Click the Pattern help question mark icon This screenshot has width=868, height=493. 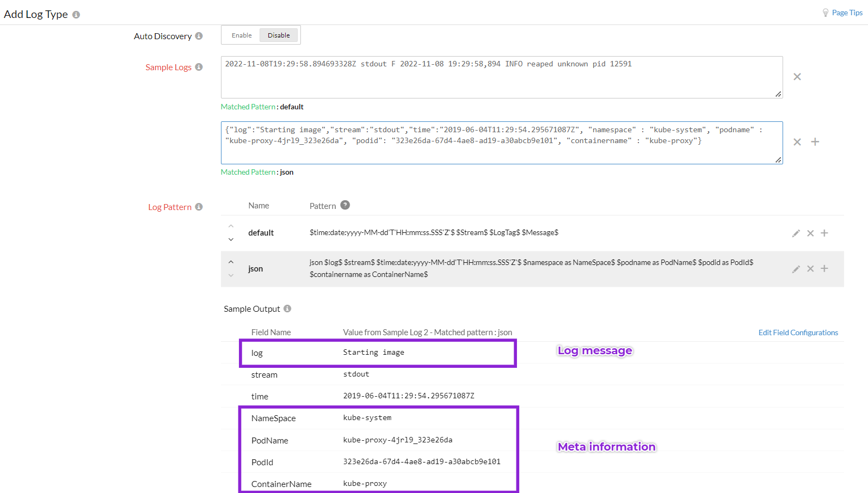tap(345, 205)
